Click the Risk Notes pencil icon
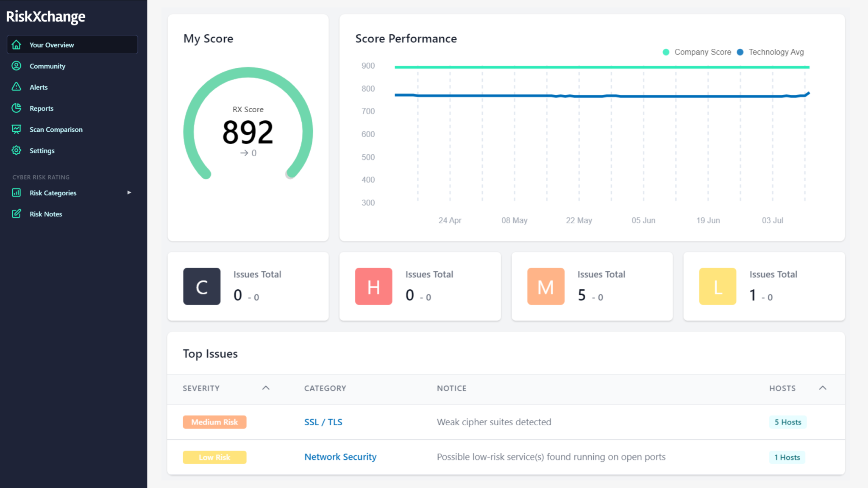Screen dimensions: 868x488 pos(17,214)
